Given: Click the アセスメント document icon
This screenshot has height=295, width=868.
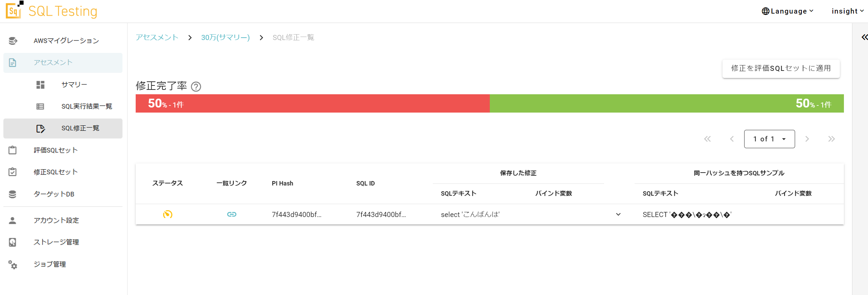Looking at the screenshot, I should (13, 62).
